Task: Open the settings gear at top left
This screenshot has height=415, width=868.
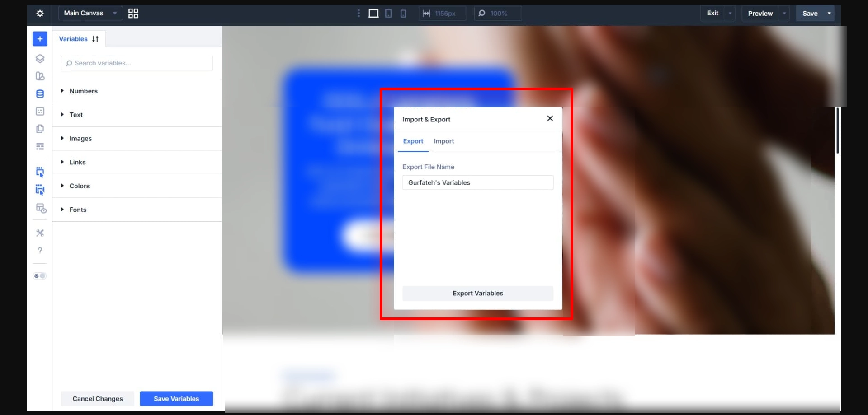Action: click(40, 13)
